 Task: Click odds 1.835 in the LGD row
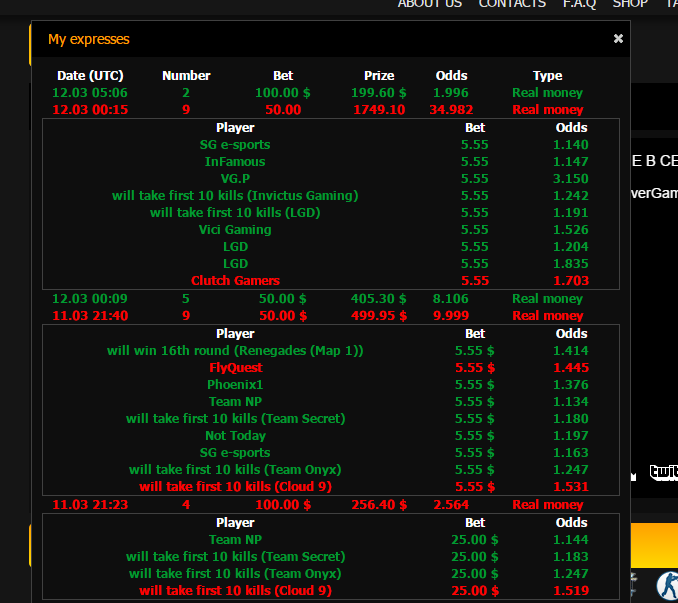point(571,264)
